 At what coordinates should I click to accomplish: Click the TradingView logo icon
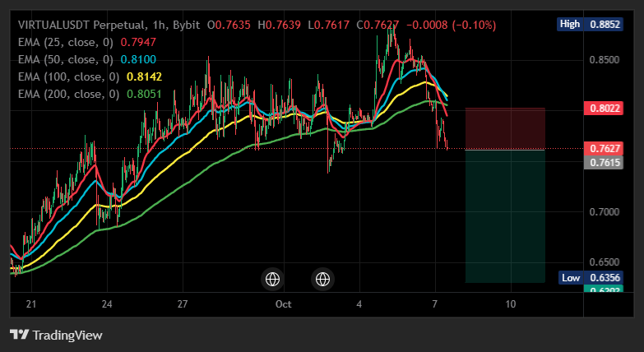coord(19,335)
